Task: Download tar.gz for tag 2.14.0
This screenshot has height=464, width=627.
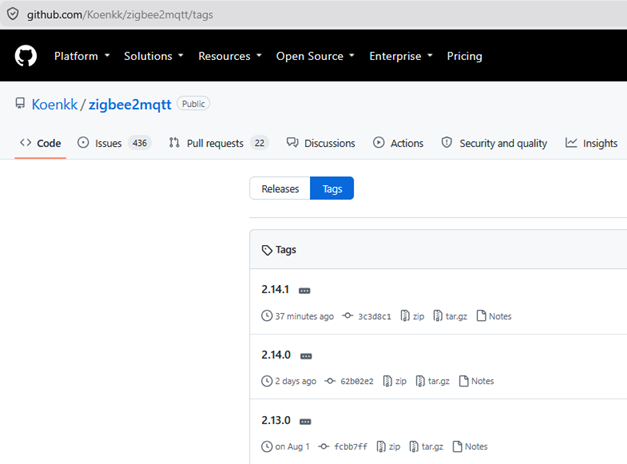Action: 433,381
